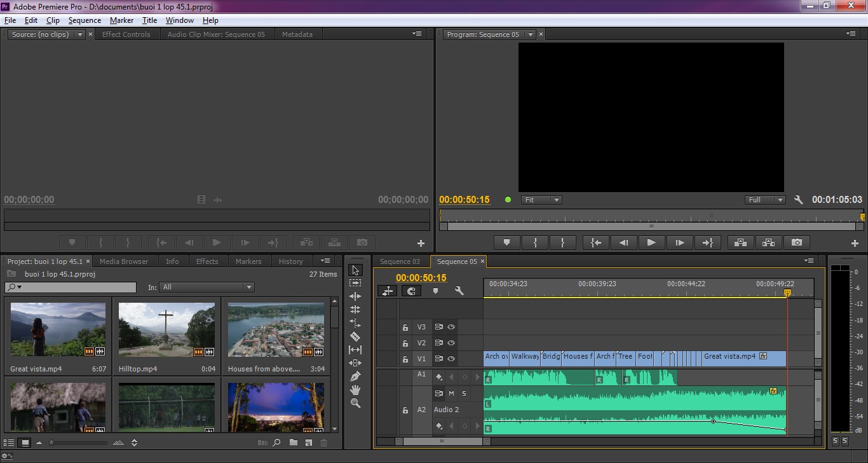The height and width of the screenshot is (463, 868).
Task: Play the sequence in Program monitor
Action: (651, 242)
